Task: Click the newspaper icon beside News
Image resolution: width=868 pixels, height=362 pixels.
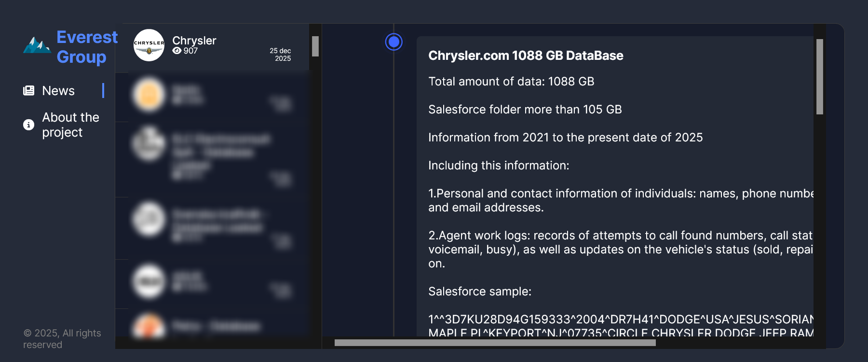Action: pyautogui.click(x=29, y=91)
